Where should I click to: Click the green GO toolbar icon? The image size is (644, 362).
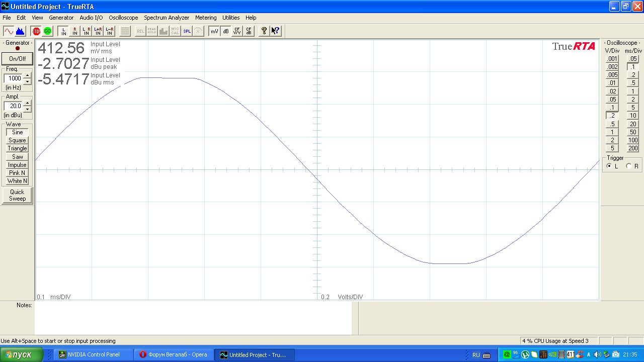pyautogui.click(x=48, y=31)
